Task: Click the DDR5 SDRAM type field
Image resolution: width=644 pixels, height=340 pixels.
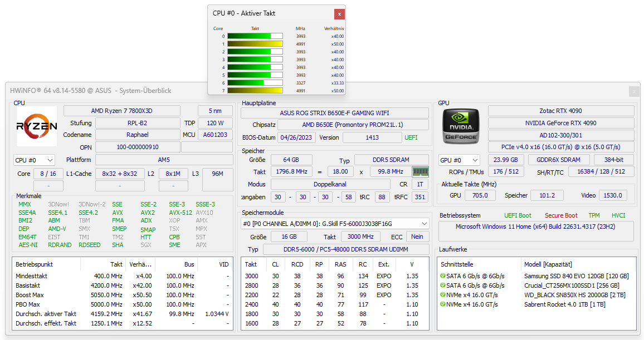Action: point(391,160)
